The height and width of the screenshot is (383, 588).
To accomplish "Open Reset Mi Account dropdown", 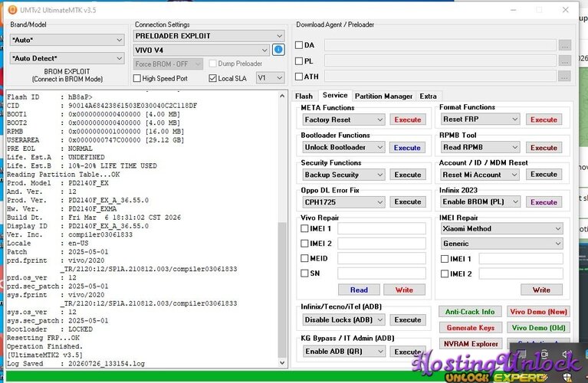I will (x=481, y=175).
